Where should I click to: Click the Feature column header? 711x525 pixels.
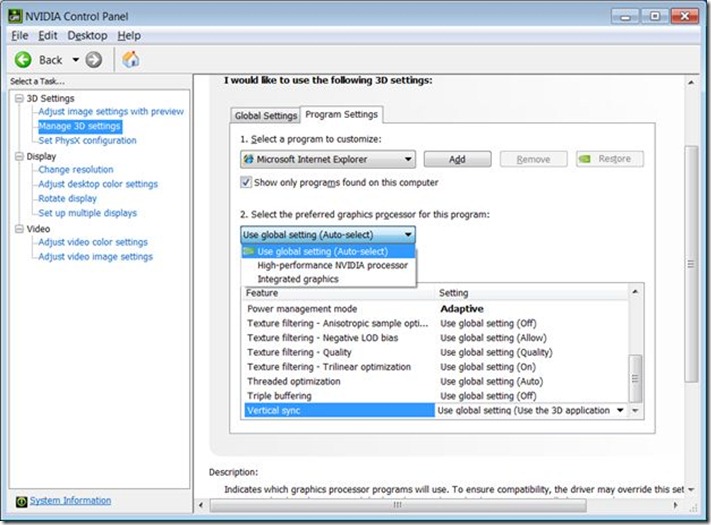(339, 293)
